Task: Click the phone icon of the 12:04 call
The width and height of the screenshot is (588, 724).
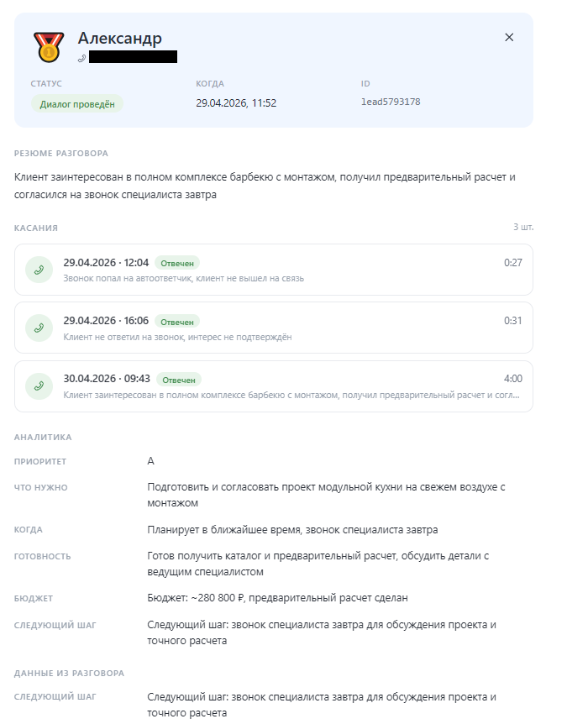Action: point(39,270)
